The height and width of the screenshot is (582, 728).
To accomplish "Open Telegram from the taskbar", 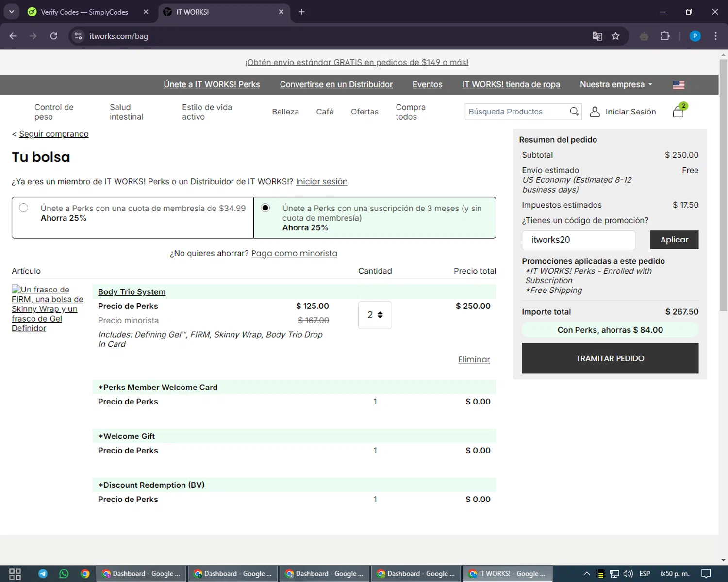I will [43, 574].
